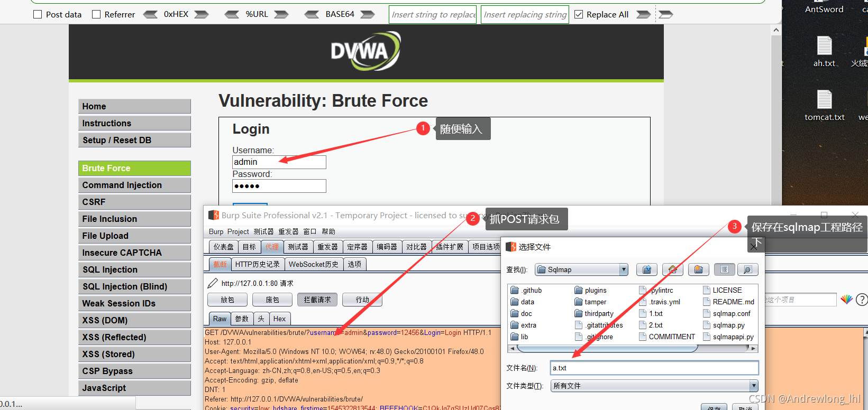The image size is (868, 410).
Task: Open the thirdparty folder
Action: pos(594,313)
